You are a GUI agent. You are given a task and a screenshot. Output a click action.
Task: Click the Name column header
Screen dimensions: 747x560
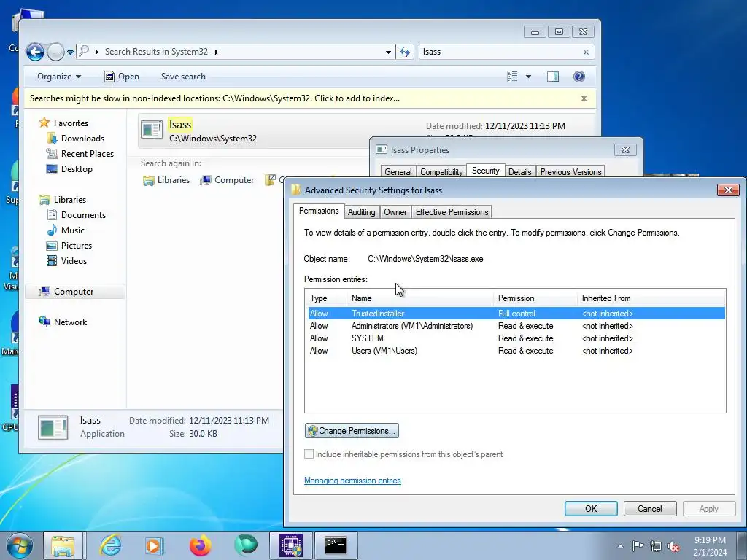pyautogui.click(x=420, y=298)
